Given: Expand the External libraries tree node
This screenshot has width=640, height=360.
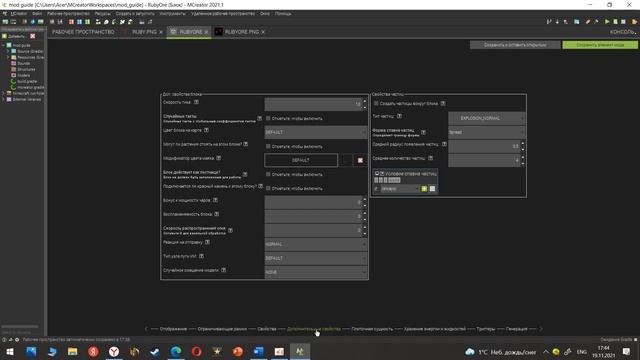Looking at the screenshot, I should click(3, 99).
